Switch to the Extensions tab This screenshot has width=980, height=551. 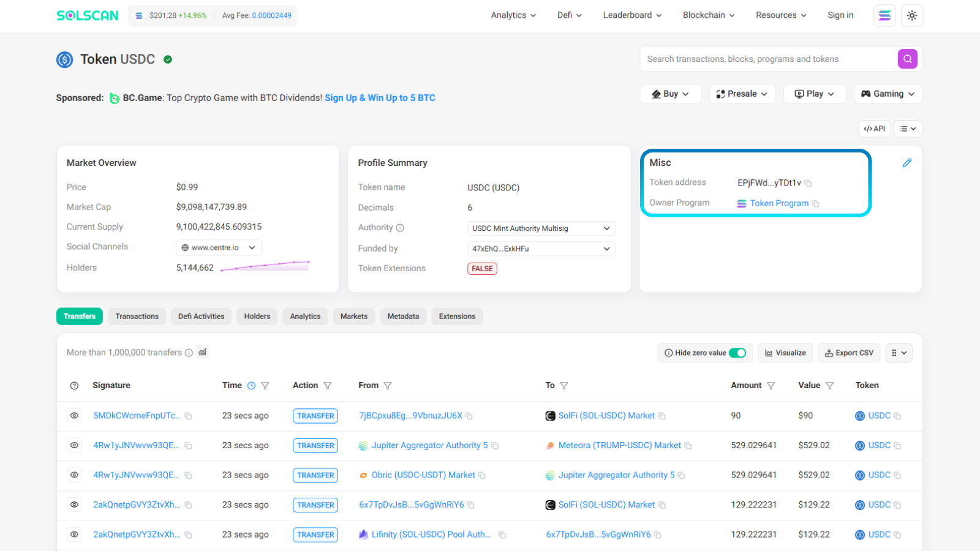tap(457, 317)
